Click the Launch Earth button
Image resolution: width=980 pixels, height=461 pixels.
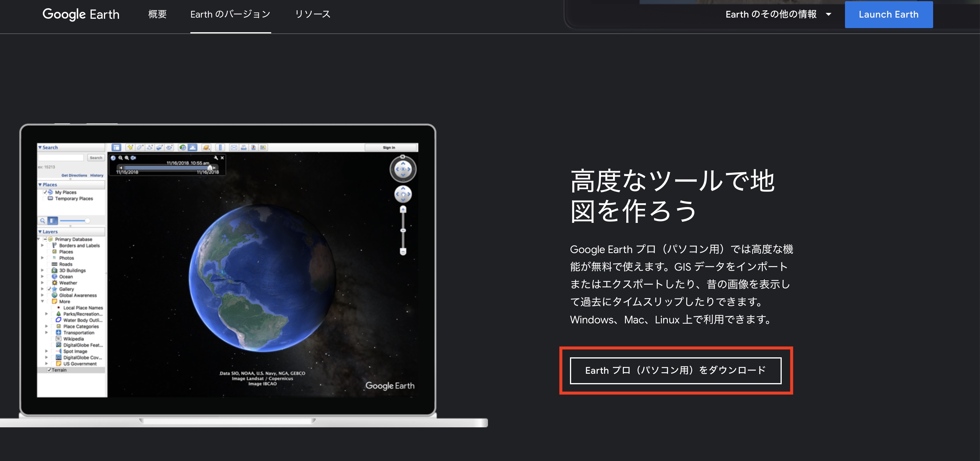click(x=888, y=14)
